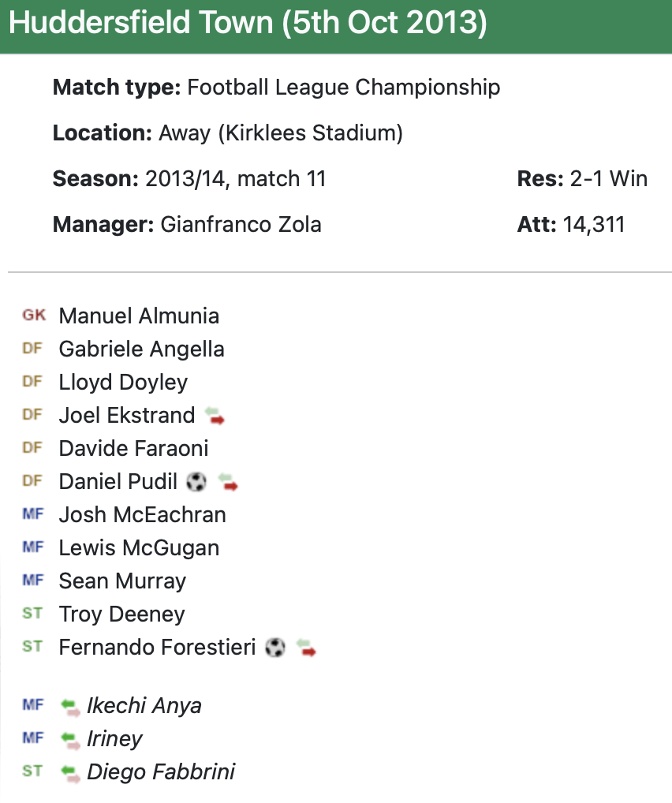
Task: Click the GK position badge for Almunia
Action: [34, 316]
